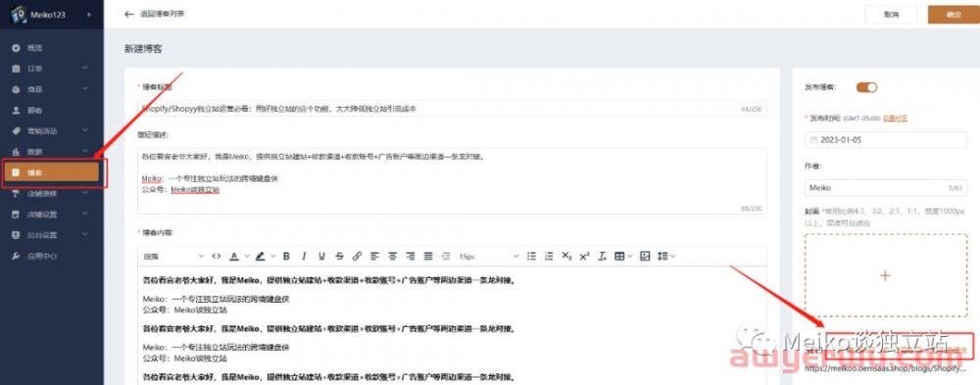Screen dimensions: 980x385
Task: Open the font color dropdown arrow
Action: pyautogui.click(x=247, y=256)
